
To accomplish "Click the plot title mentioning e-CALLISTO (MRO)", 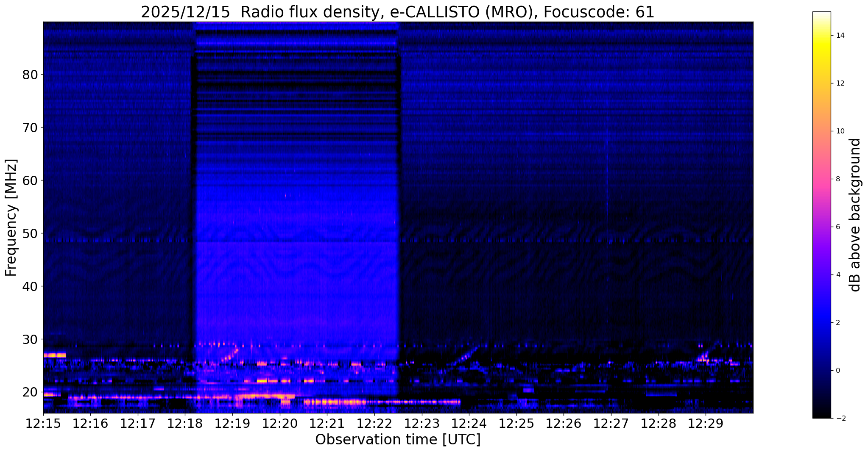I will click(398, 12).
